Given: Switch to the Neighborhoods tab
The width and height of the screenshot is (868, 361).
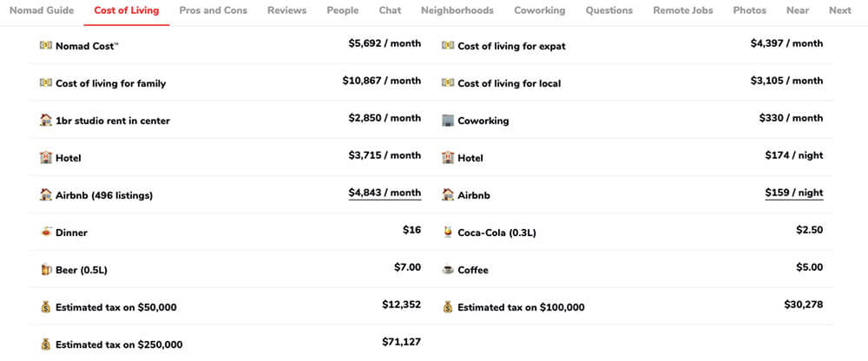Looking at the screenshot, I should (x=457, y=10).
